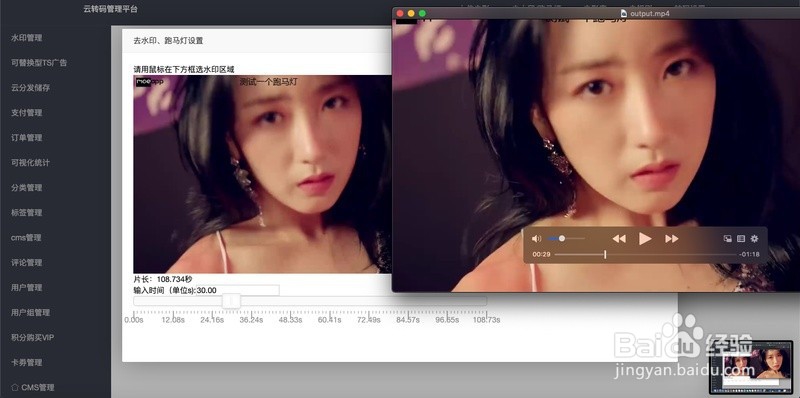Rewind the output.mp4 video
Image resolution: width=800 pixels, height=398 pixels.
(x=619, y=239)
